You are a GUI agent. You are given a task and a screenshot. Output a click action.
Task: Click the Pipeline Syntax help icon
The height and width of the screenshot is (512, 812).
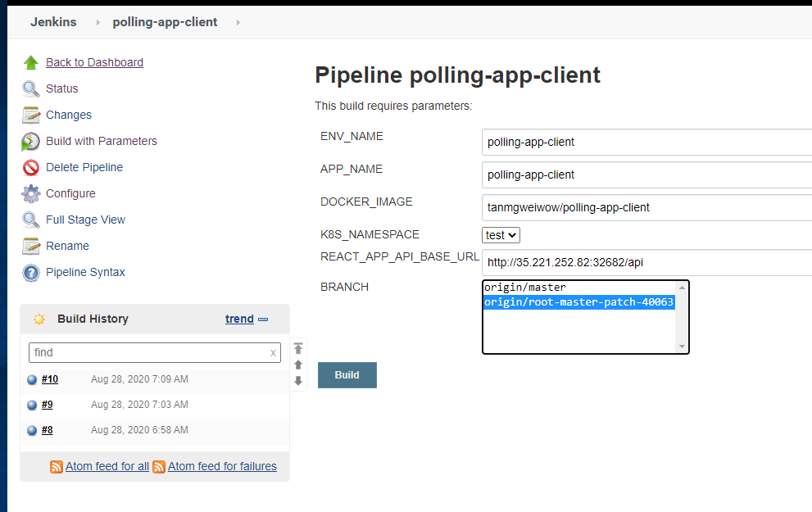(31, 272)
